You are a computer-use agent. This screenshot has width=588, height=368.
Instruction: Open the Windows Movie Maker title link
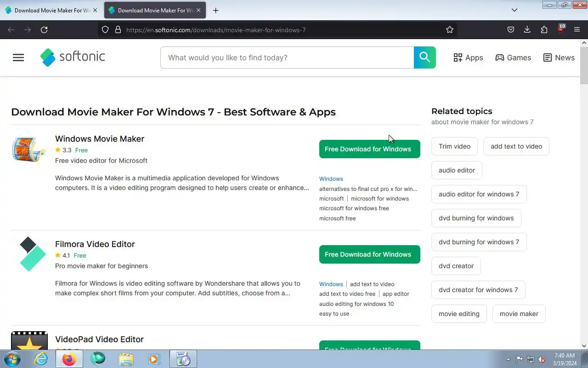click(x=100, y=139)
